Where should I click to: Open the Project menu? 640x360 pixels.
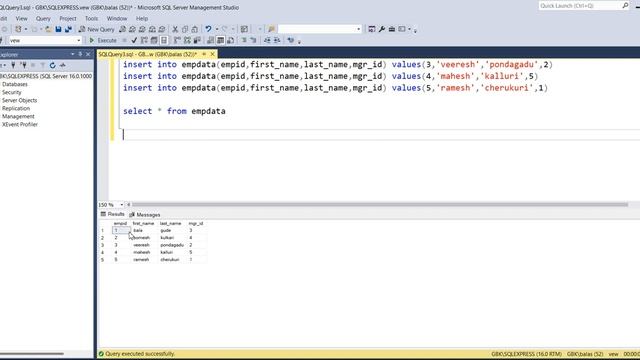[x=68, y=18]
